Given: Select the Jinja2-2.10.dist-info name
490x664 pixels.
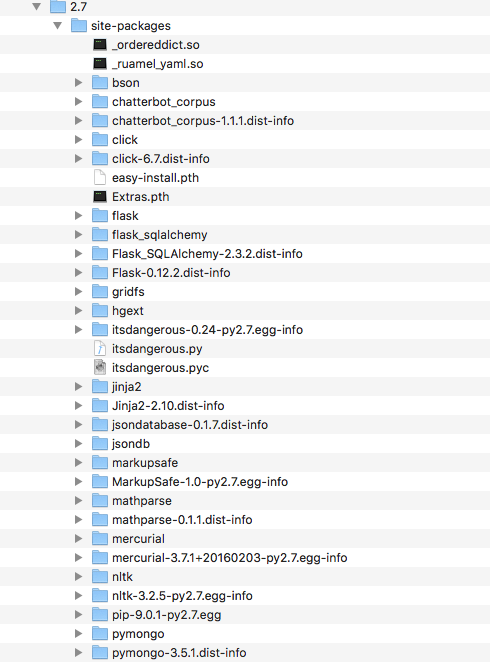Looking at the screenshot, I should tap(168, 406).
